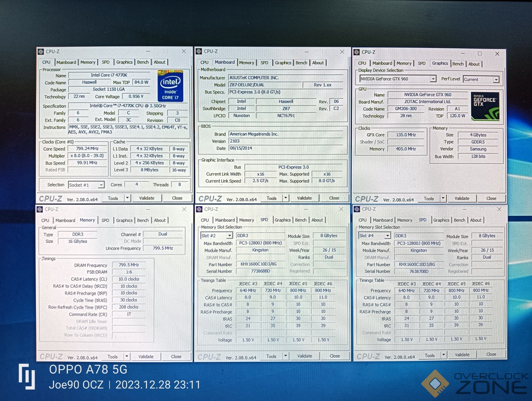Click the motherboard model "Z87-DELUXE/DUAL"
This screenshot has height=401, width=532.
tap(247, 85)
